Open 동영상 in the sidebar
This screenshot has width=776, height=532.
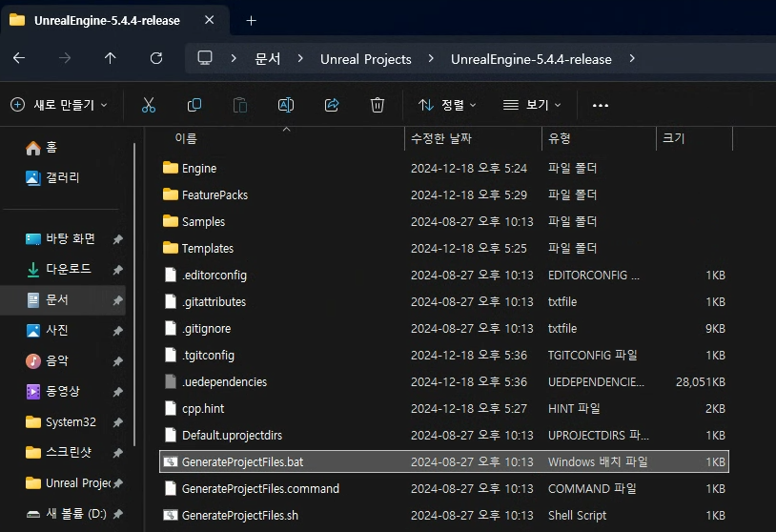click(x=64, y=392)
